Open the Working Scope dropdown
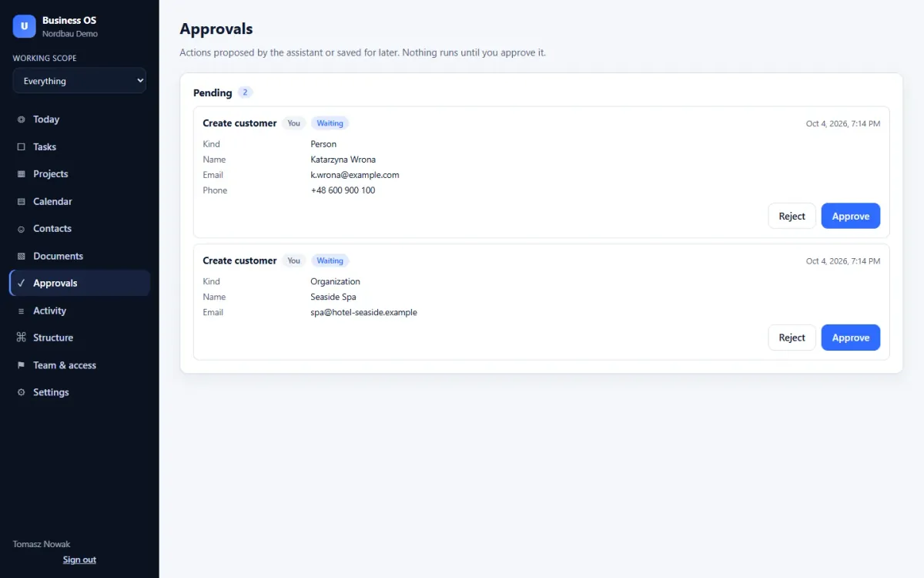This screenshot has height=578, width=924. click(79, 81)
